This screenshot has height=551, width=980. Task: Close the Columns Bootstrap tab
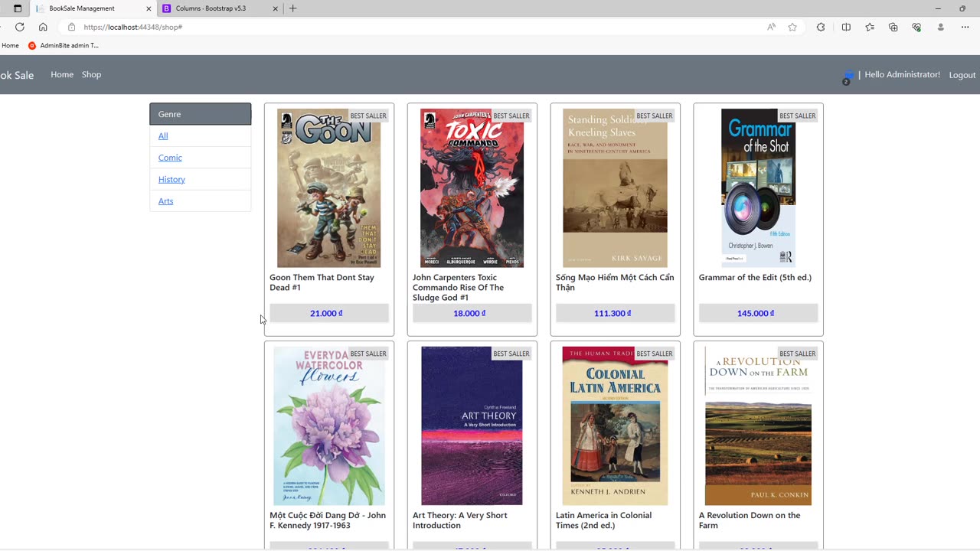(275, 8)
